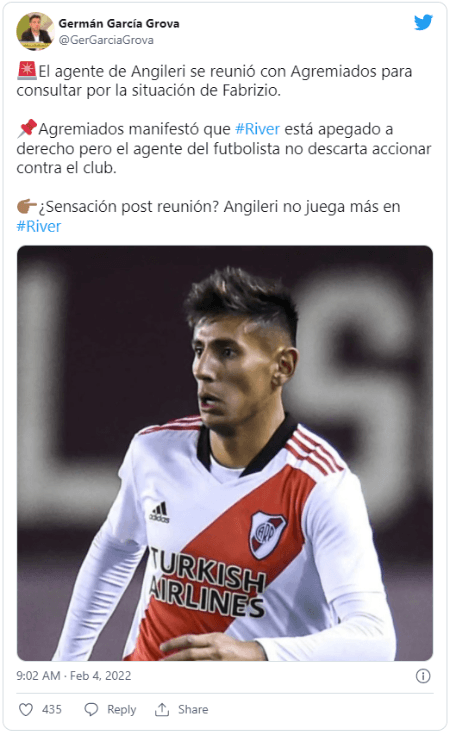This screenshot has width=450, height=735.
Task: Click the first paragraph tweet text
Action: (215, 81)
